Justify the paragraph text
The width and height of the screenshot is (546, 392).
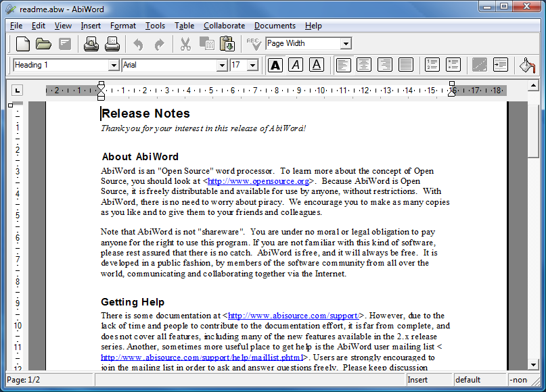(x=406, y=65)
